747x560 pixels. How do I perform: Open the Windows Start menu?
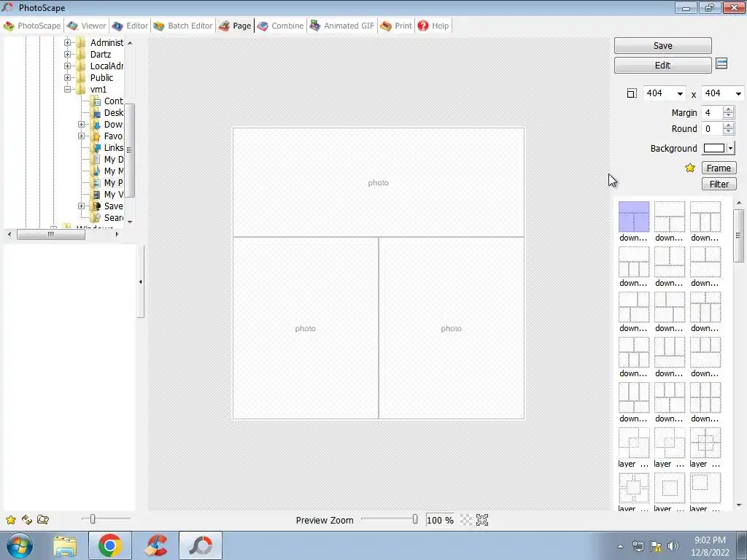[x=19, y=545]
